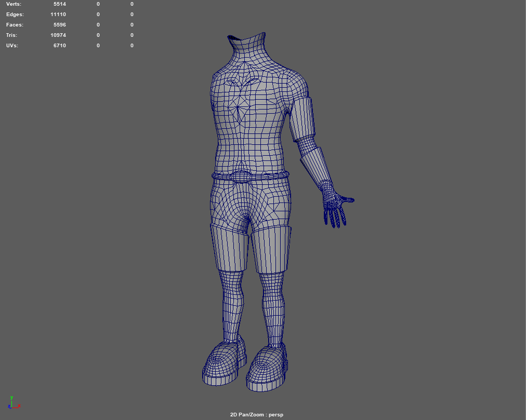526x420 pixels.
Task: Select the character's hand mesh
Action: [x=335, y=205]
